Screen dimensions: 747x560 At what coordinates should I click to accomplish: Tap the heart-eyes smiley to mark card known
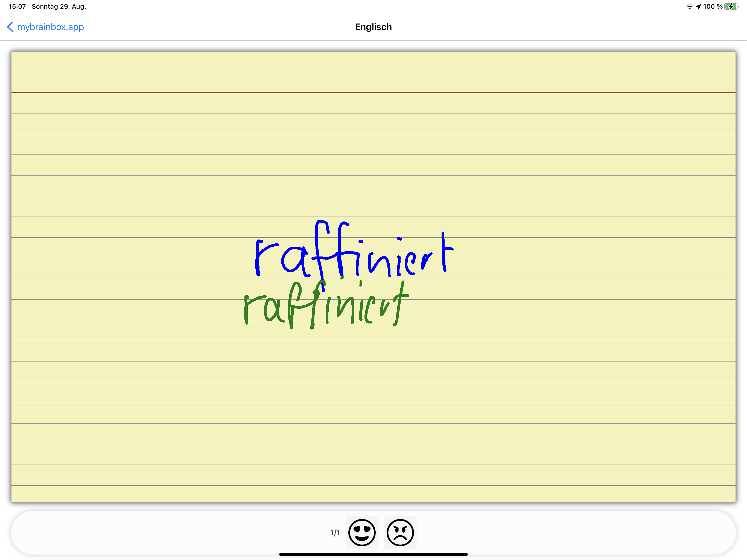(x=362, y=532)
